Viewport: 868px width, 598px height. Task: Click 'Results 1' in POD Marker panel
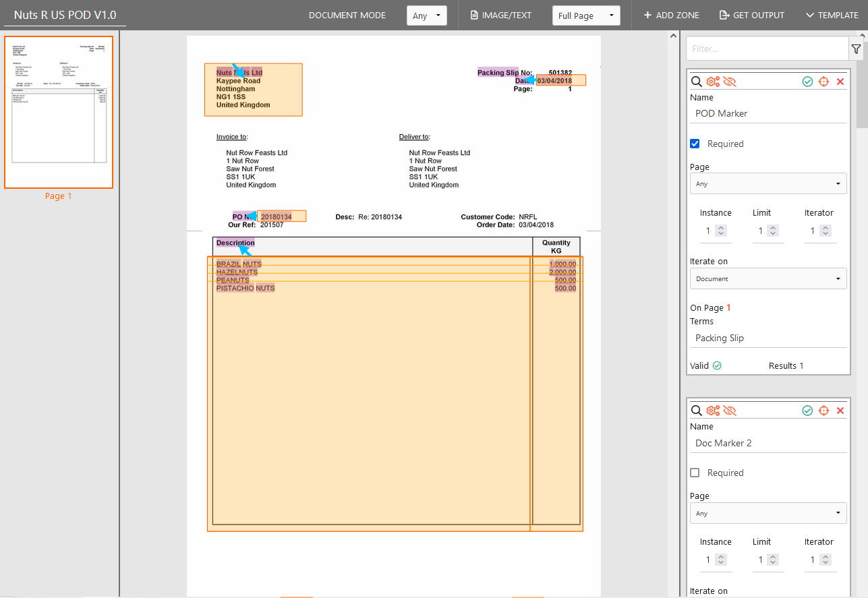click(x=786, y=365)
